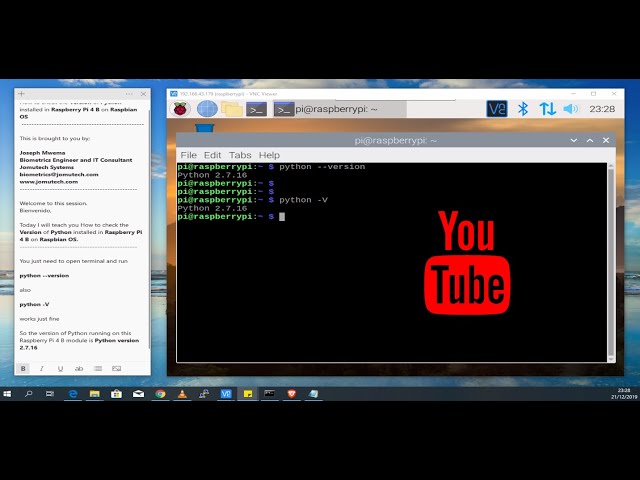Switch to Sticky Notes on the taskbar
Viewport: 640px width, 480px height.
[x=248, y=394]
